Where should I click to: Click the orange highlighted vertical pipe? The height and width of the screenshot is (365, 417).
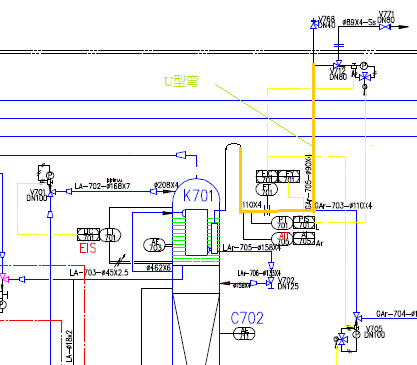(x=313, y=137)
